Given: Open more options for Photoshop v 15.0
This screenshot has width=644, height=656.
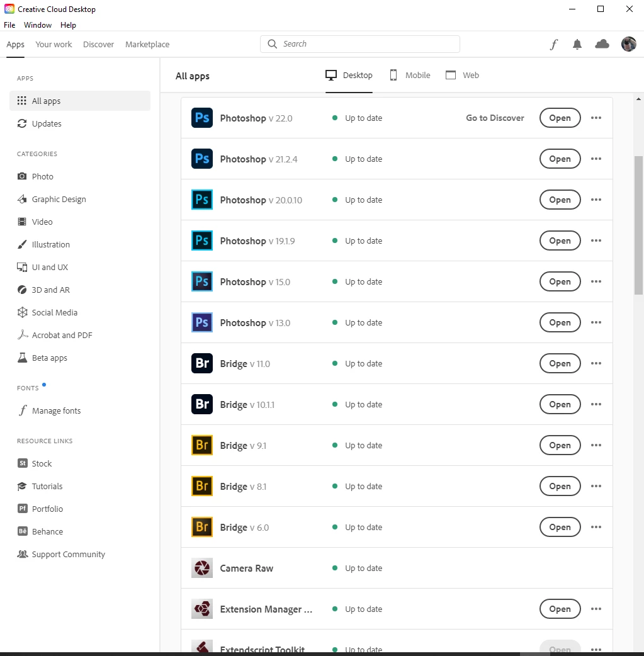Looking at the screenshot, I should [596, 281].
